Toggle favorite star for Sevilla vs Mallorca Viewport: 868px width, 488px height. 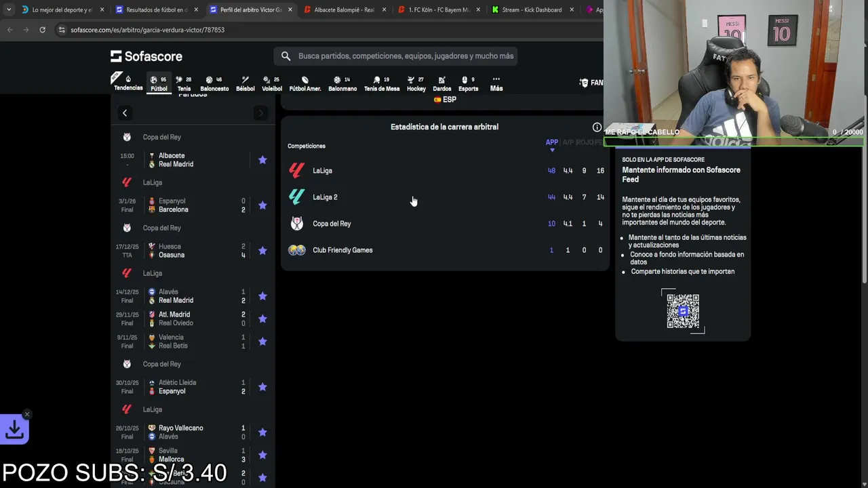pyautogui.click(x=262, y=455)
